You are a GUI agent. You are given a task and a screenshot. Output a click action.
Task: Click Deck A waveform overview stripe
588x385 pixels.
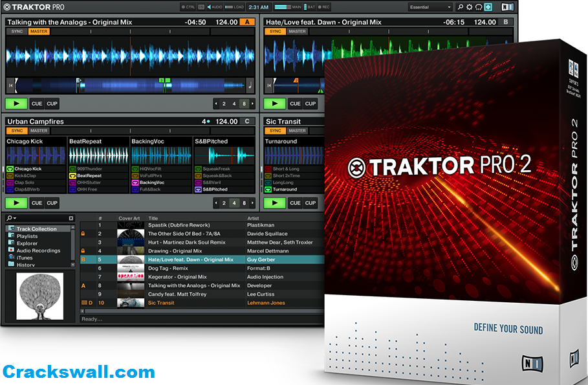tap(129, 83)
